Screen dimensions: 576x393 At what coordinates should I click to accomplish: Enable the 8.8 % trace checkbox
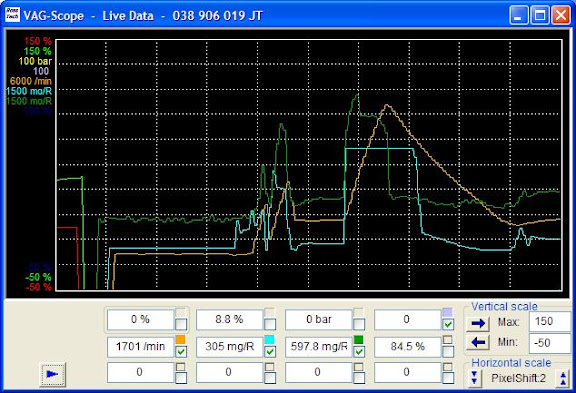270,324
